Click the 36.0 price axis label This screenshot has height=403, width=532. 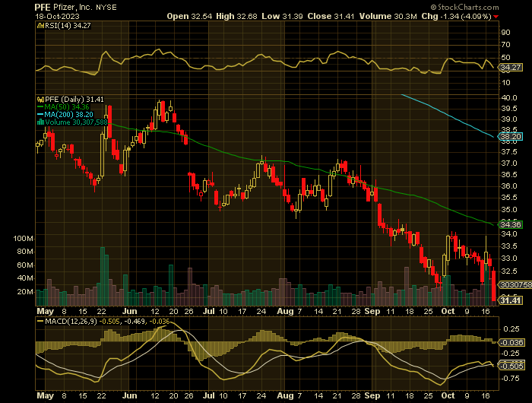509,186
